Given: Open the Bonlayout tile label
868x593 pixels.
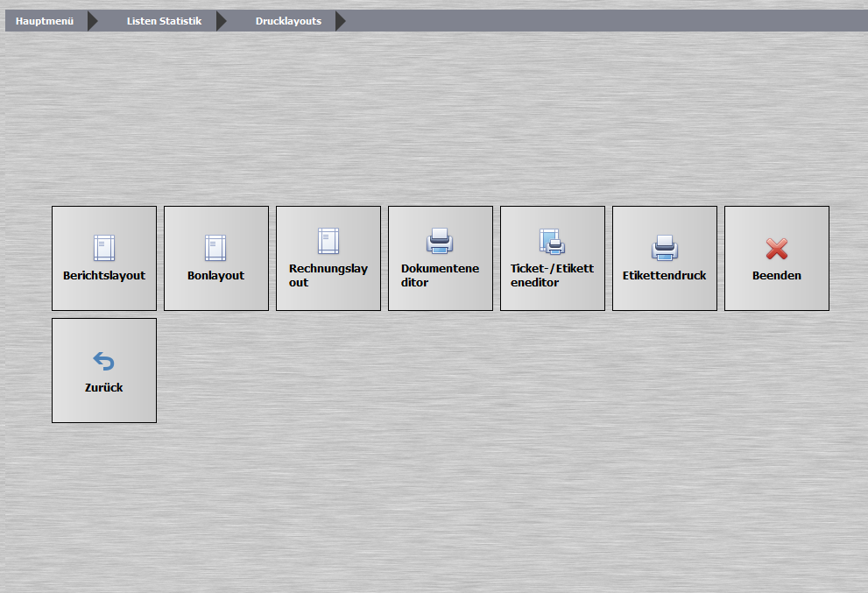Looking at the screenshot, I should click(x=215, y=275).
